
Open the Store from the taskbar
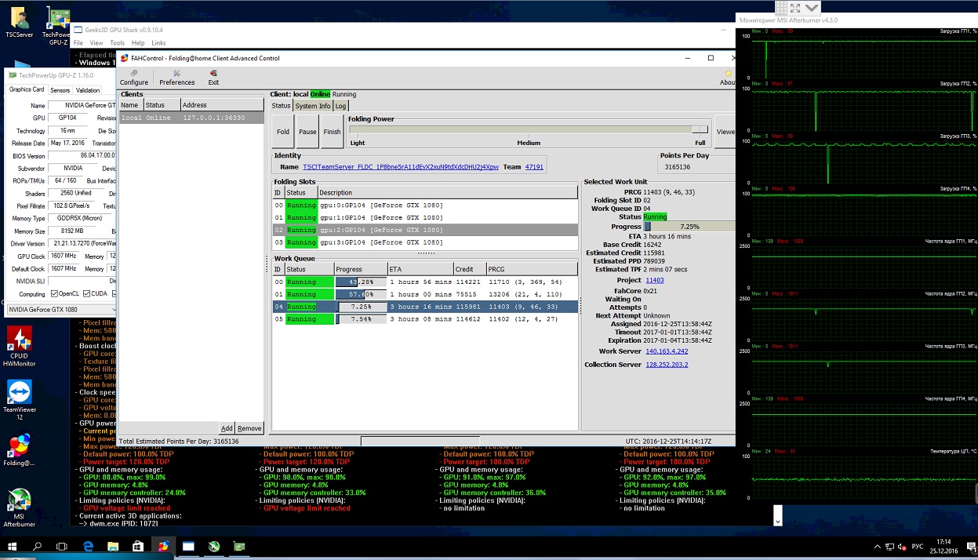pyautogui.click(x=138, y=546)
